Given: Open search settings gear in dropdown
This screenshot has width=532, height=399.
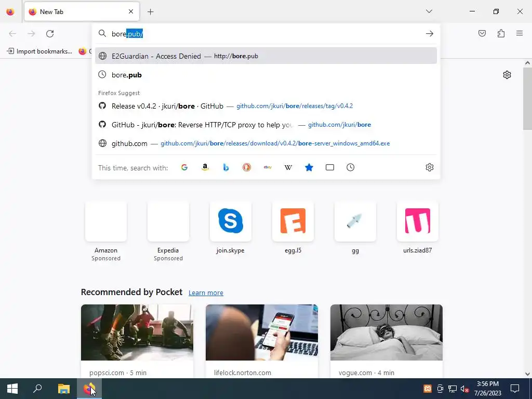Looking at the screenshot, I should point(430,167).
